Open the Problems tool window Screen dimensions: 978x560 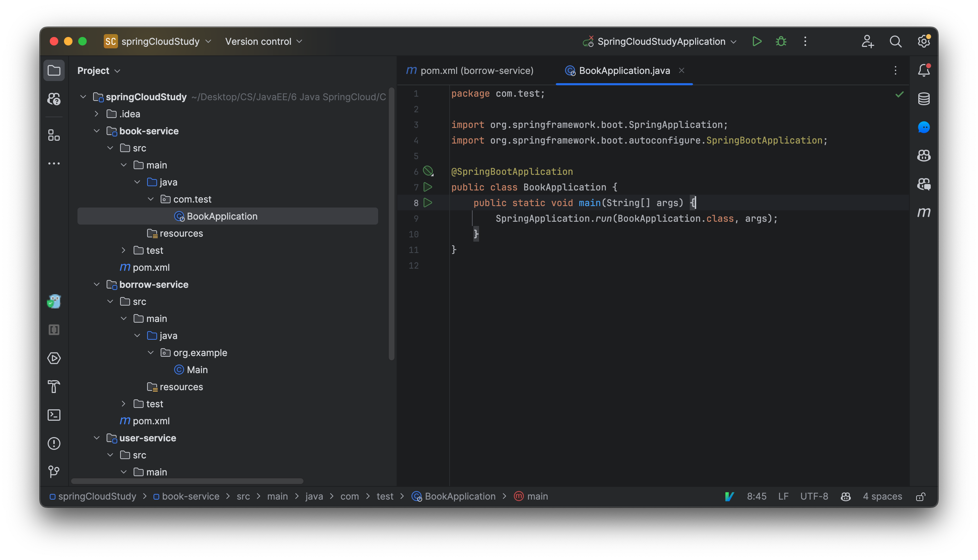pyautogui.click(x=54, y=443)
